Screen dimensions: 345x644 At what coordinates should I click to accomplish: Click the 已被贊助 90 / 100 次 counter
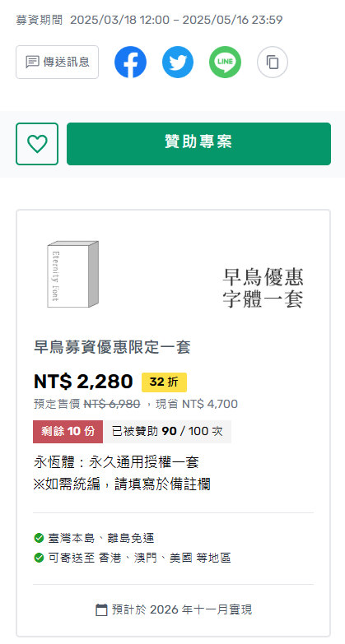coord(167,432)
